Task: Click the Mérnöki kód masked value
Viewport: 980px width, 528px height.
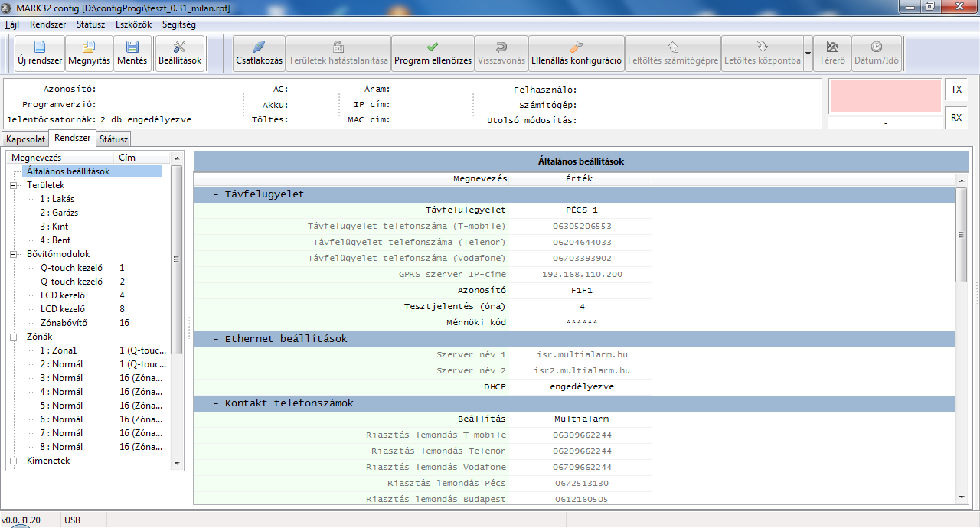Action: pyautogui.click(x=582, y=323)
